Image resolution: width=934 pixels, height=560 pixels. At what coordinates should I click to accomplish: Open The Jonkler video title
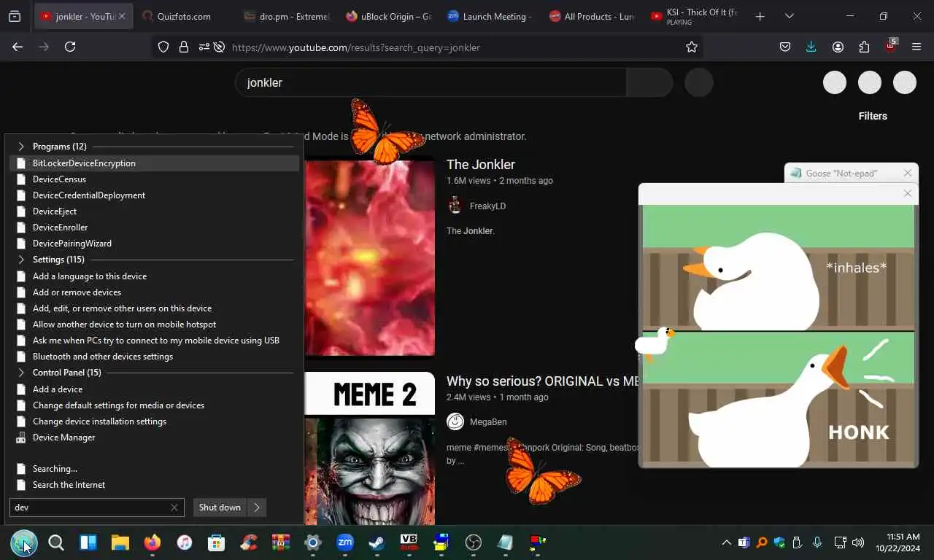click(481, 165)
